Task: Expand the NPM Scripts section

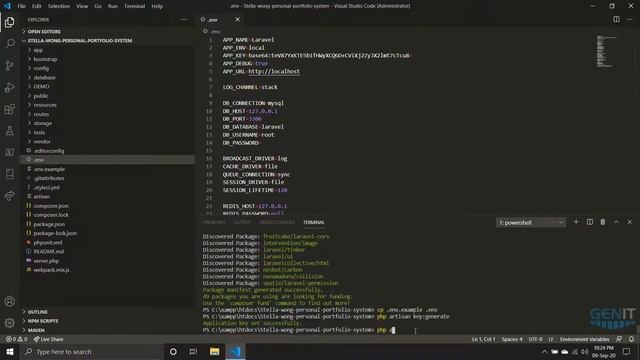Action: click(x=43, y=321)
